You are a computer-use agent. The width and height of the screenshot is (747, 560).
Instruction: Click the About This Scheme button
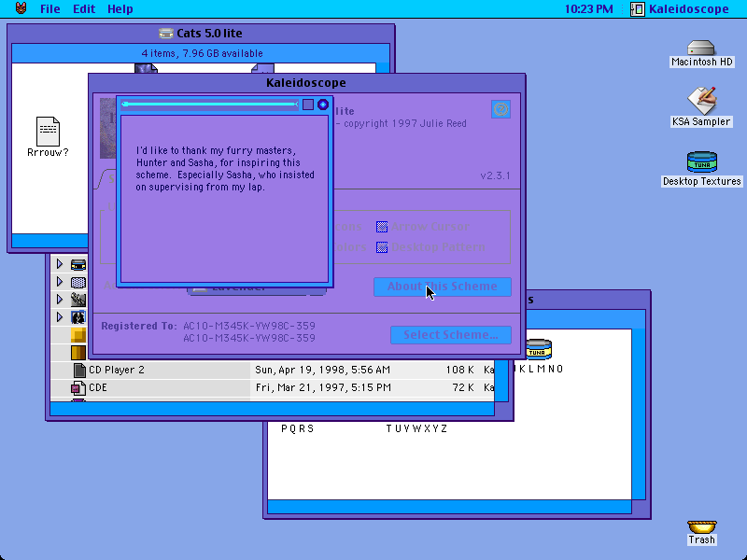(442, 287)
